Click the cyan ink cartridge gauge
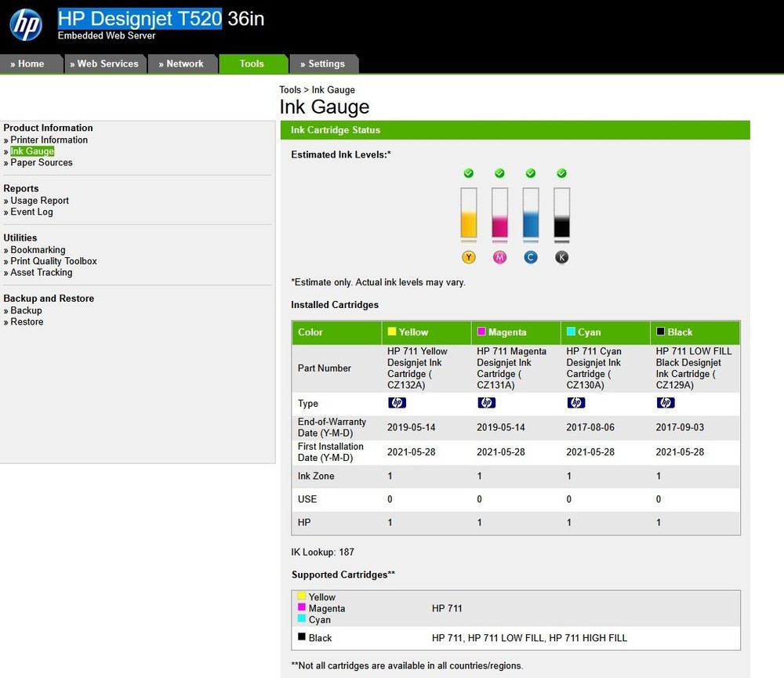This screenshot has width=784, height=678. [x=531, y=214]
